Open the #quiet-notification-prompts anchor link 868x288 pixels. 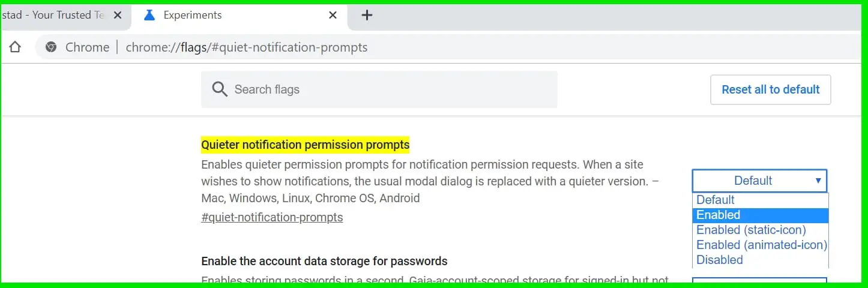pyautogui.click(x=272, y=217)
